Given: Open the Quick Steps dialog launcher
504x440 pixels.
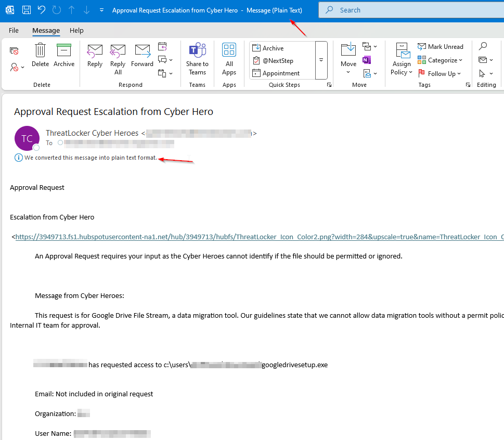Looking at the screenshot, I should [329, 85].
